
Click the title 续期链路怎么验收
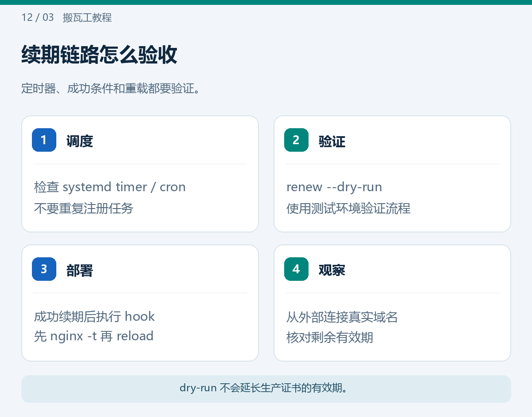point(99,55)
